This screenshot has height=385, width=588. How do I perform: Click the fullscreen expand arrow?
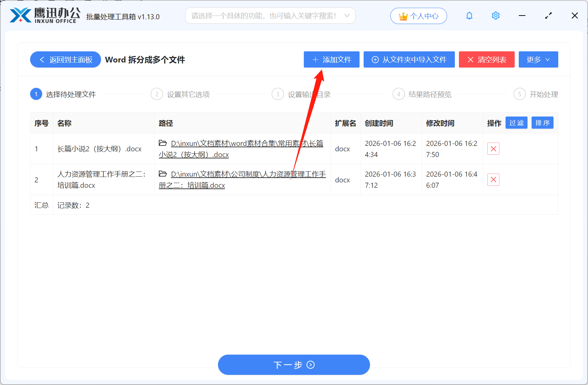pos(548,16)
